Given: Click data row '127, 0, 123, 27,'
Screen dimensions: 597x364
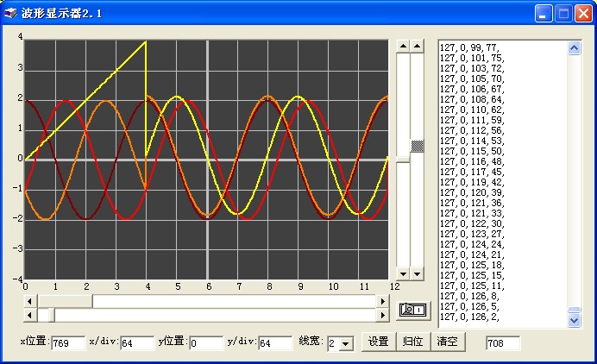Looking at the screenshot, I should pos(472,234).
